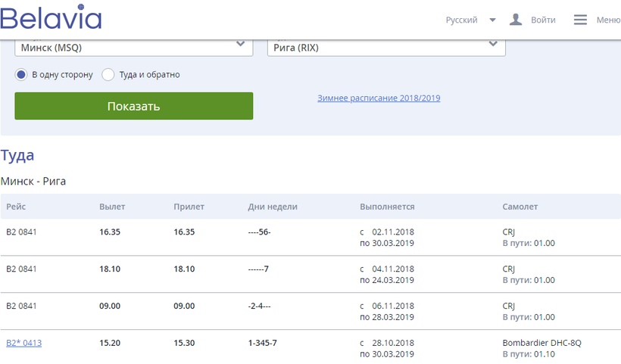Open the Минск (MSQ) departure dropdown

(x=133, y=47)
